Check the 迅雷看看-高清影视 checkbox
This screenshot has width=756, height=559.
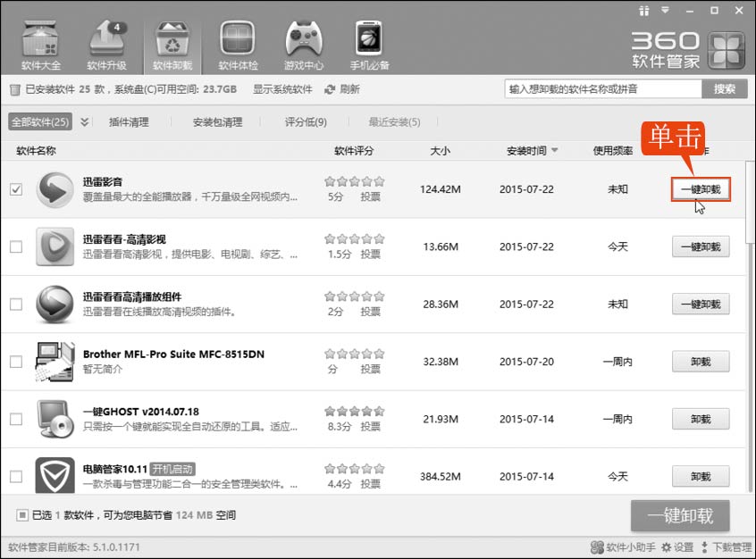click(16, 246)
